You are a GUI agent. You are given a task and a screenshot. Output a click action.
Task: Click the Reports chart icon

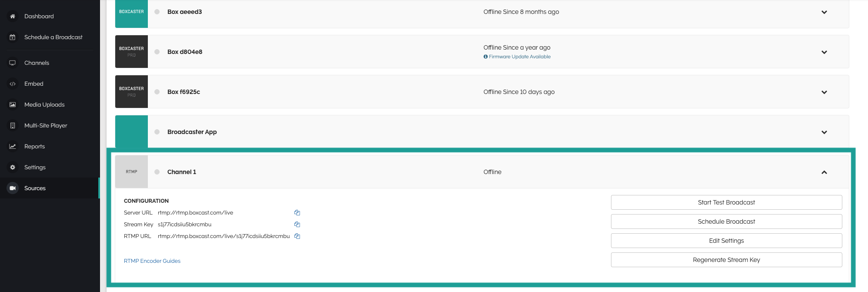coord(13,147)
